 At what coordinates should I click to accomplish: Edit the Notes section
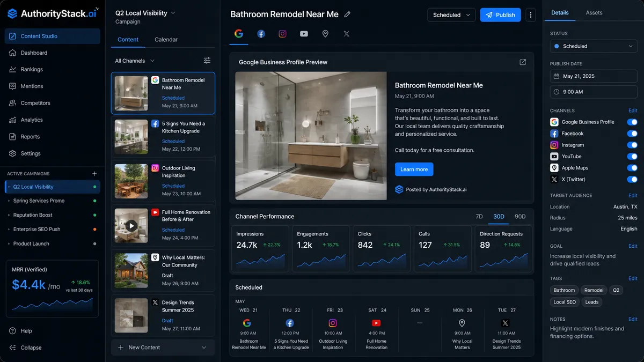point(633,319)
